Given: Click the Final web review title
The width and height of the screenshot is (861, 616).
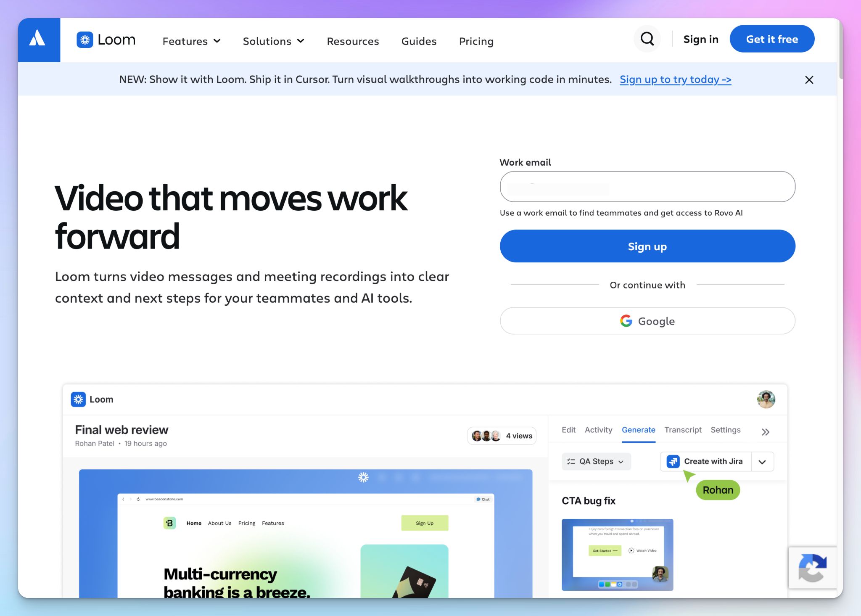Looking at the screenshot, I should 121,430.
